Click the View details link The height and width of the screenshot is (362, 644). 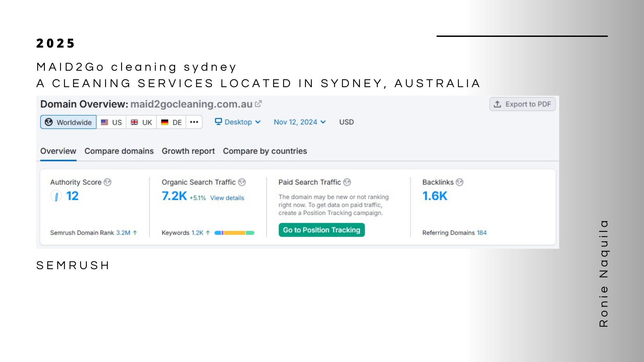pos(227,198)
